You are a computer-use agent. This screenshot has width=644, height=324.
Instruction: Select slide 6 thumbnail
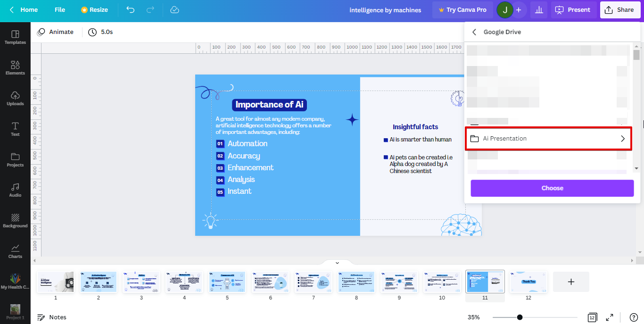point(270,282)
